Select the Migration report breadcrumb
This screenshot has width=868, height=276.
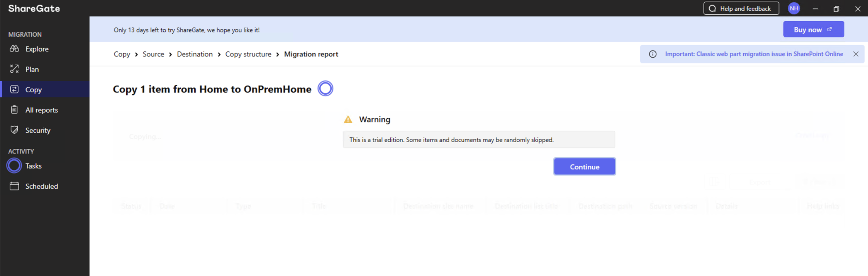pos(311,54)
